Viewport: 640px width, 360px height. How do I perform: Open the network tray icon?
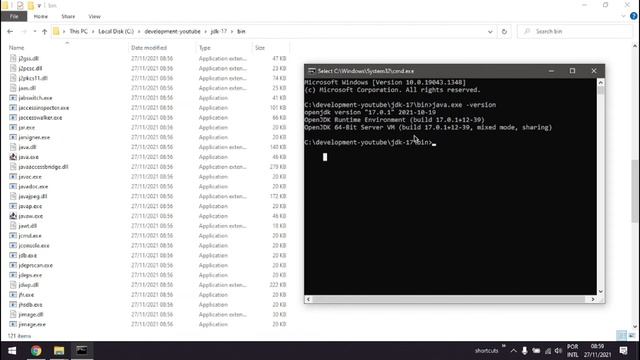click(x=548, y=351)
